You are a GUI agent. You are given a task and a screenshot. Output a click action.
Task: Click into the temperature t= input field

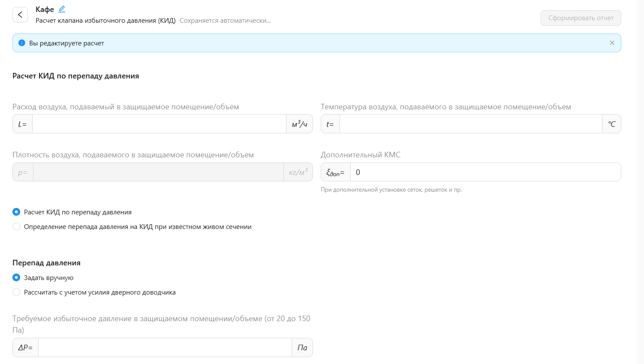470,124
